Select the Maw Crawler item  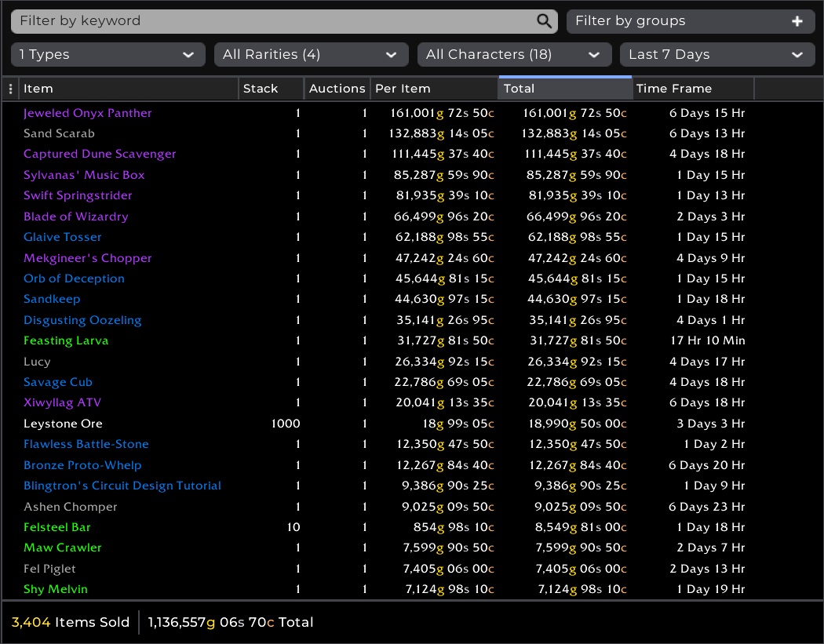point(63,548)
